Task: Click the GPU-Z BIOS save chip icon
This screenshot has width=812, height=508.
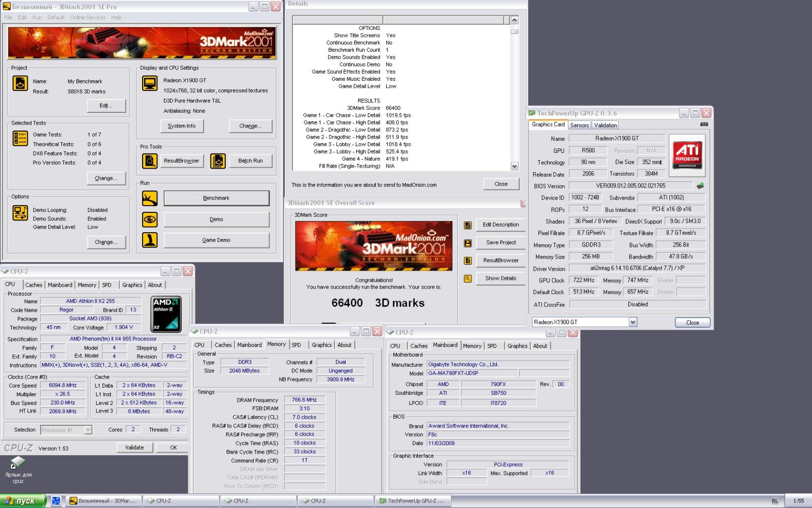Action: (x=700, y=186)
